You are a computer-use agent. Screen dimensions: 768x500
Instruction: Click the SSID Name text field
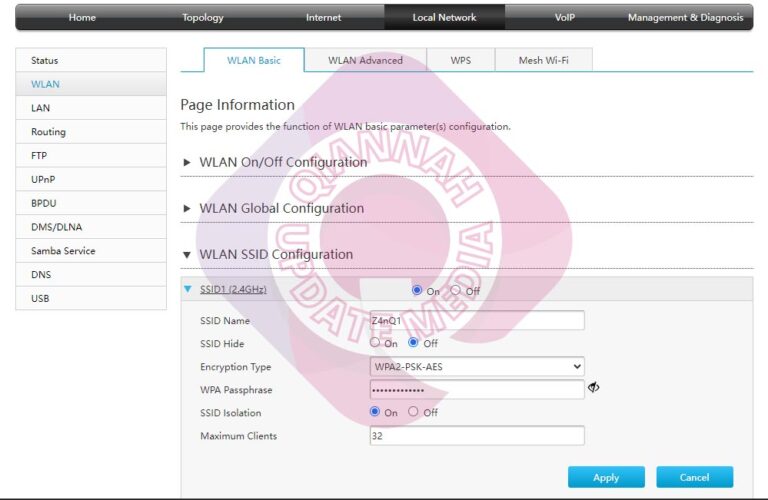477,321
